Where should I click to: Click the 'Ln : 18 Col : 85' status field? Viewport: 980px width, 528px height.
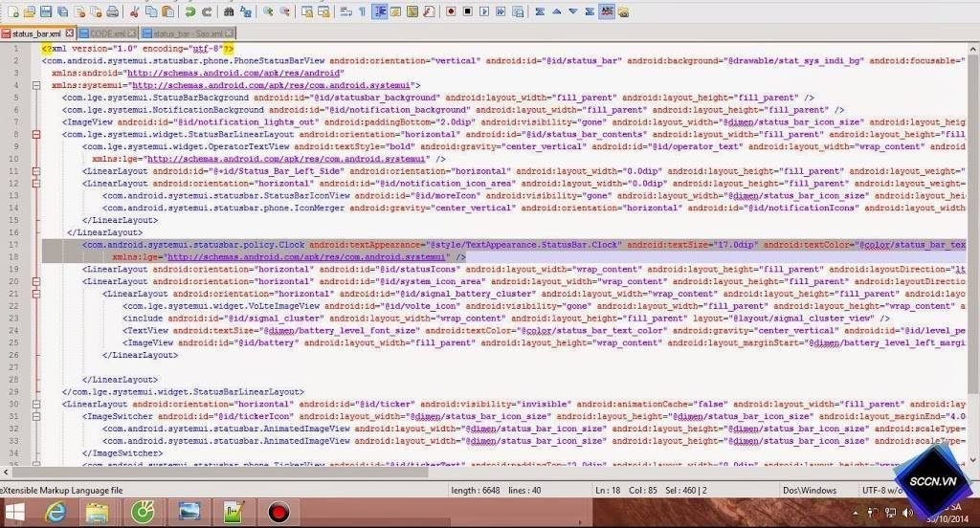626,491
